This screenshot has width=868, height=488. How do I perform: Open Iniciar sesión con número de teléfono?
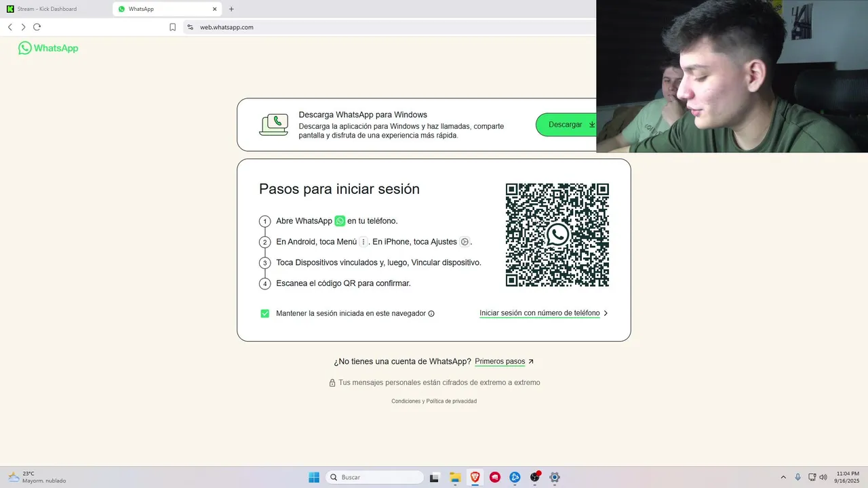(x=540, y=313)
